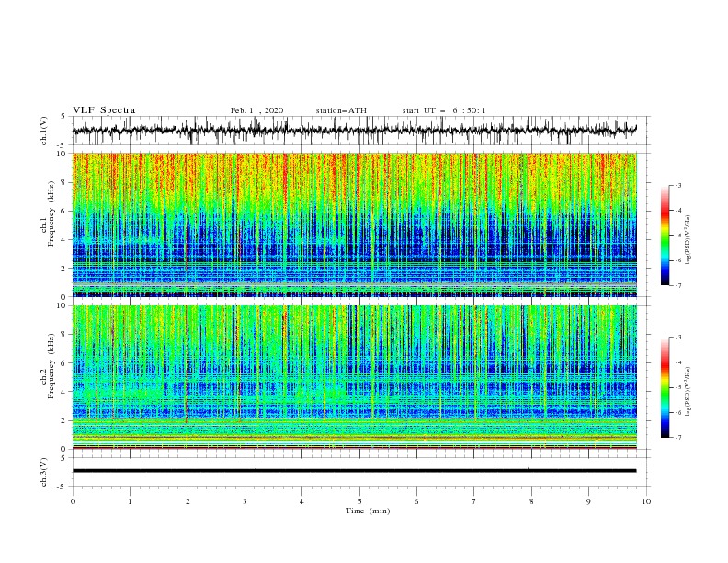Click the ch.2 spectrogram plot
This screenshot has height=563, width=728.
(355, 377)
